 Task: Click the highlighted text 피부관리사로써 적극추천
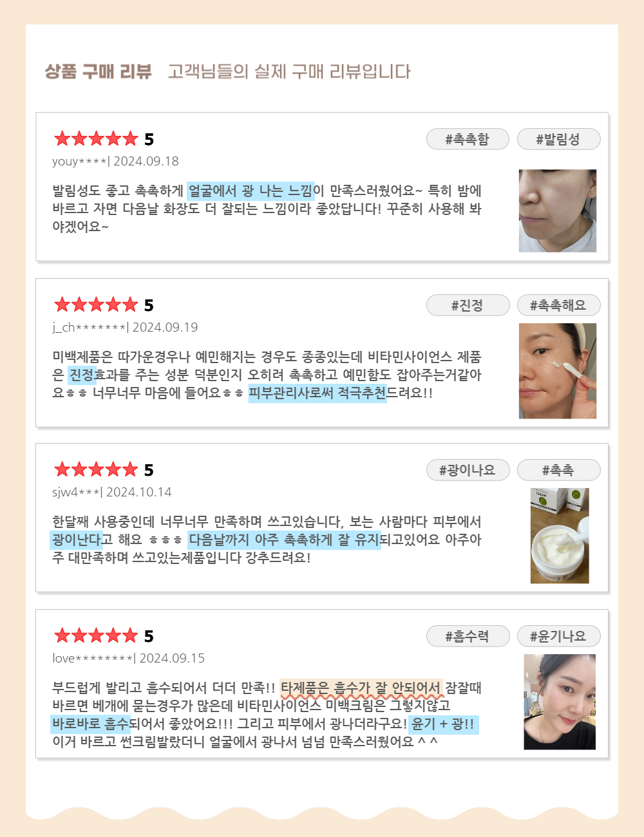pos(317,393)
